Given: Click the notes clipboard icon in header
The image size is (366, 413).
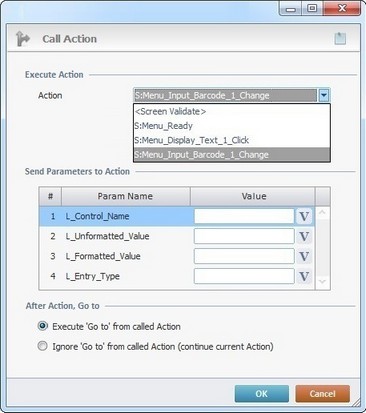Looking at the screenshot, I should point(340,39).
